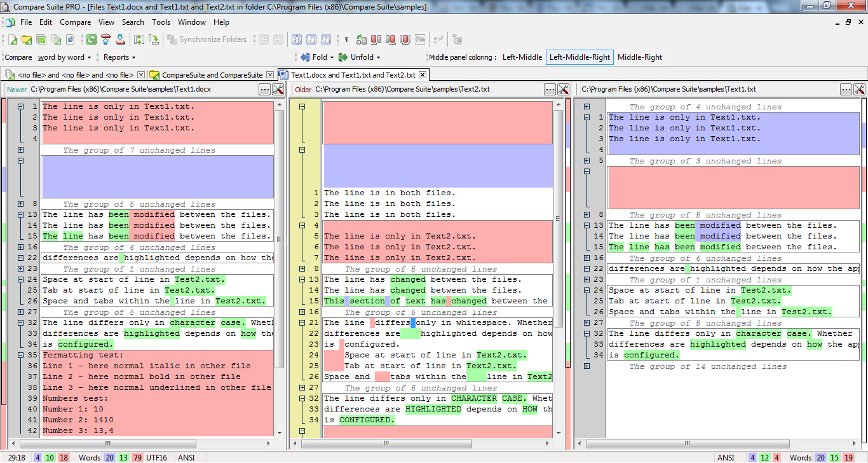Expand the group of 7 unchanged lines
The width and height of the screenshot is (868, 463).
click(x=21, y=150)
